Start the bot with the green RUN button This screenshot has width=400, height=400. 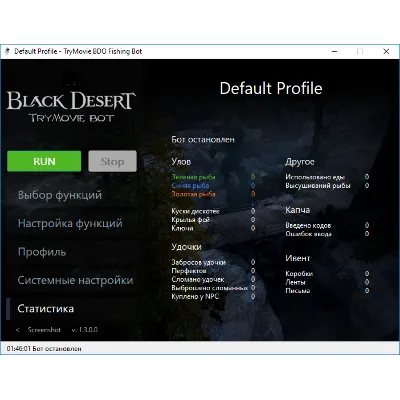click(44, 161)
